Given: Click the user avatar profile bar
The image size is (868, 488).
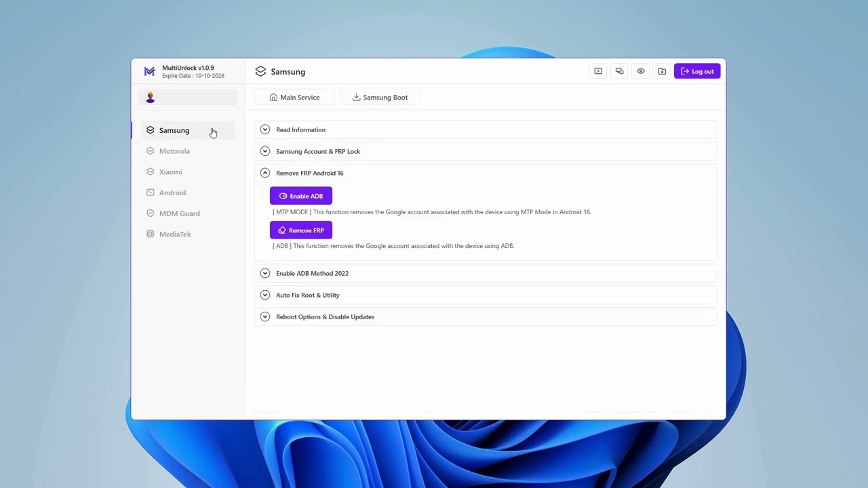Looking at the screenshot, I should point(188,98).
